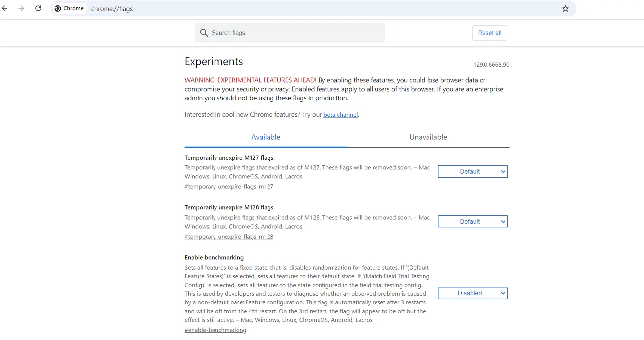Click the 129.0.6668.90 version label
This screenshot has height=340, width=644.
(491, 64)
